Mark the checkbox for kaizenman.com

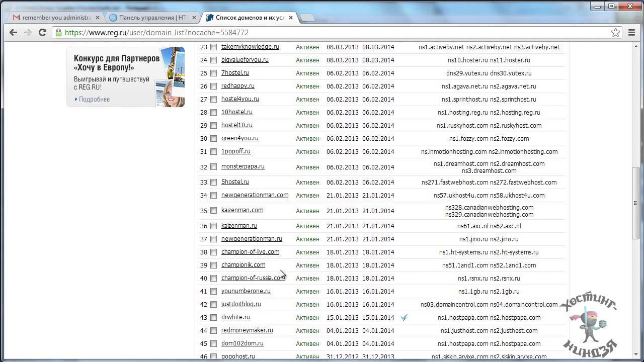tap(213, 210)
